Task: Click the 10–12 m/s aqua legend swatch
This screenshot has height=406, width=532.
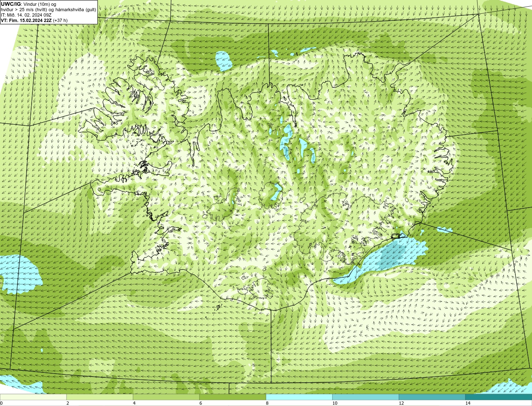Action: point(366,397)
